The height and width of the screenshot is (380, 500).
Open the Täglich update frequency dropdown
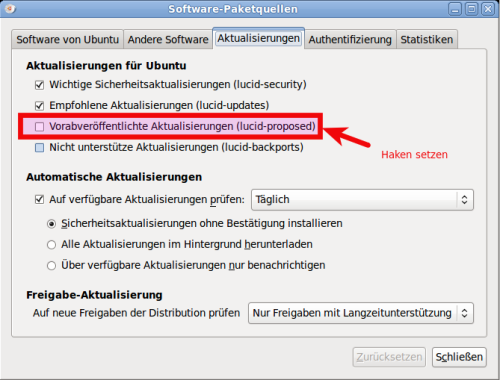pyautogui.click(x=362, y=200)
